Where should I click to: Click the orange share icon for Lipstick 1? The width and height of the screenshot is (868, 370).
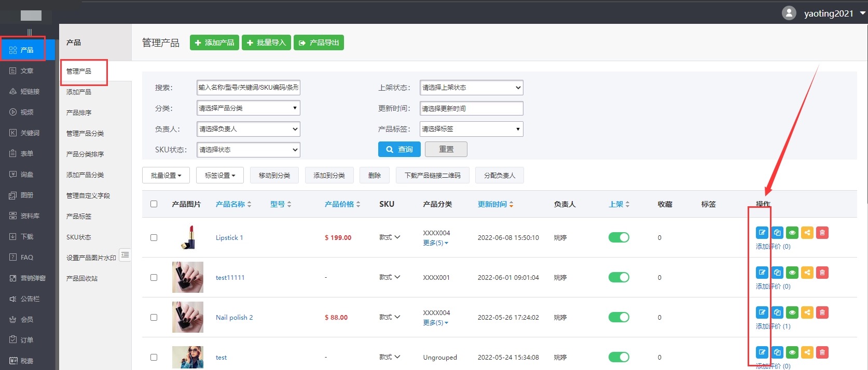pos(807,233)
